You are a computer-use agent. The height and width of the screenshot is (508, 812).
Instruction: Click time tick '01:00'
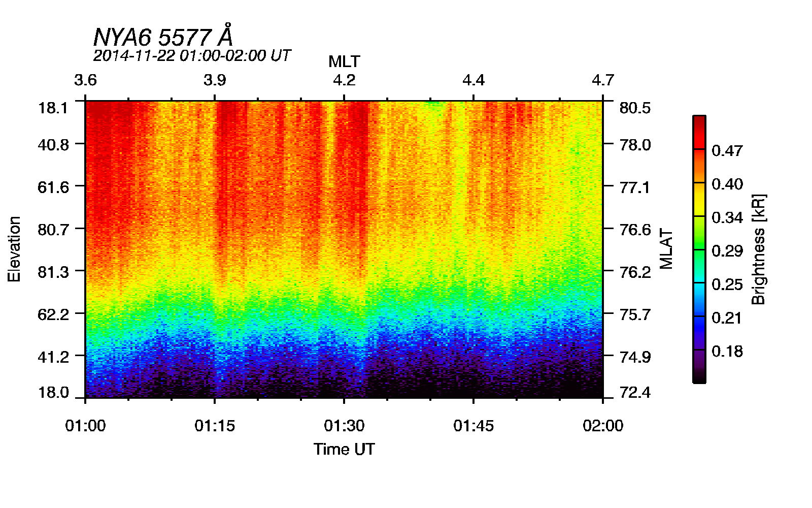(x=85, y=425)
